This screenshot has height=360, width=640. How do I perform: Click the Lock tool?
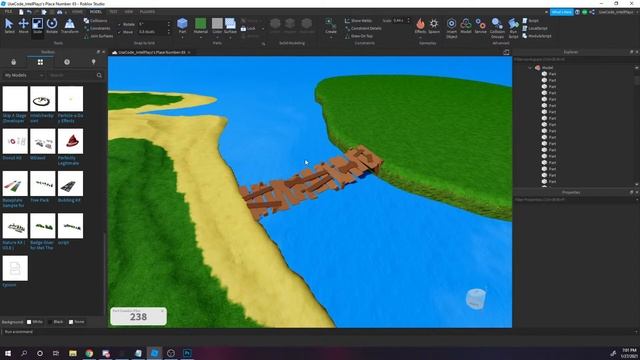[x=248, y=29]
